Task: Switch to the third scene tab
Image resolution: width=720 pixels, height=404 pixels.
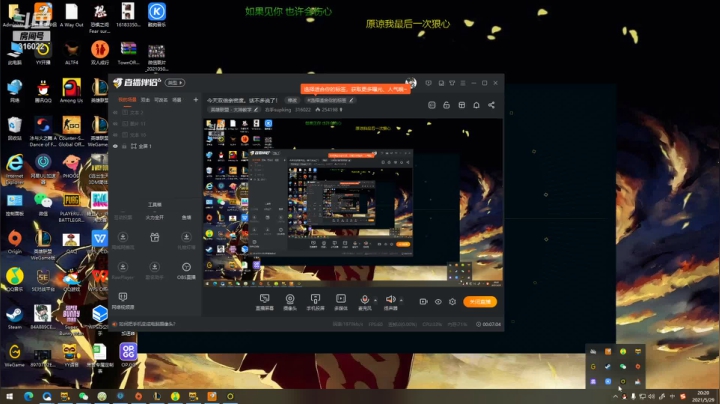Action: (x=161, y=100)
